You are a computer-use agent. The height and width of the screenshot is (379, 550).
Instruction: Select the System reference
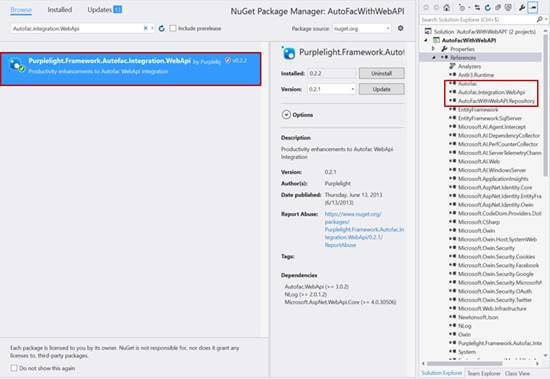click(467, 352)
